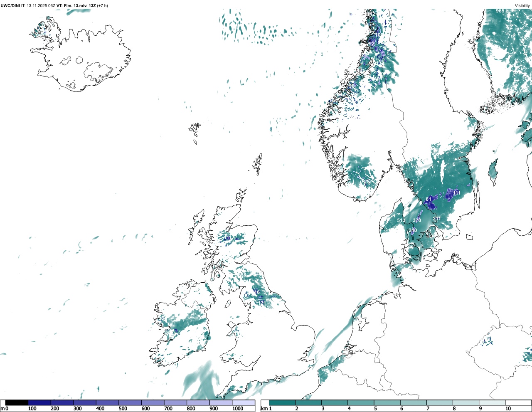Click the 600–700 m legend swatch

153,403
